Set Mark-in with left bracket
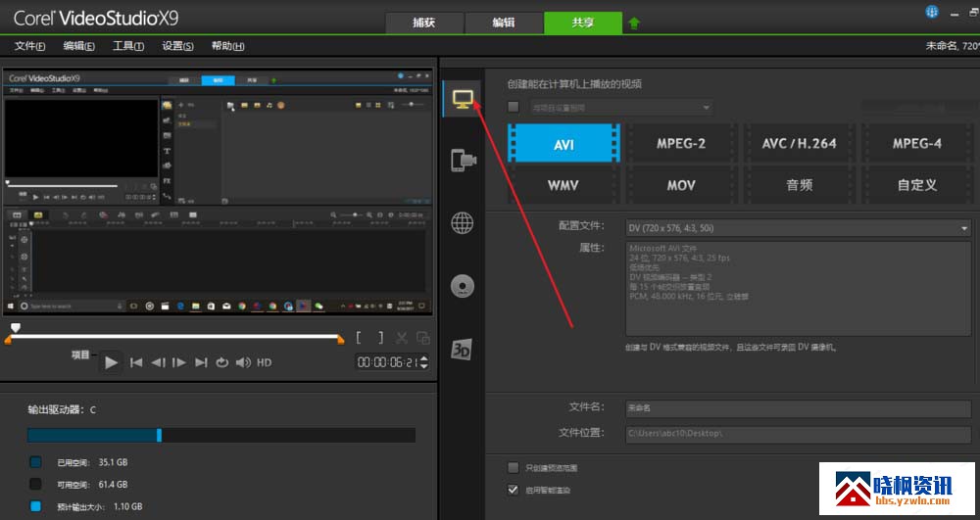Image resolution: width=980 pixels, height=520 pixels. (x=359, y=338)
